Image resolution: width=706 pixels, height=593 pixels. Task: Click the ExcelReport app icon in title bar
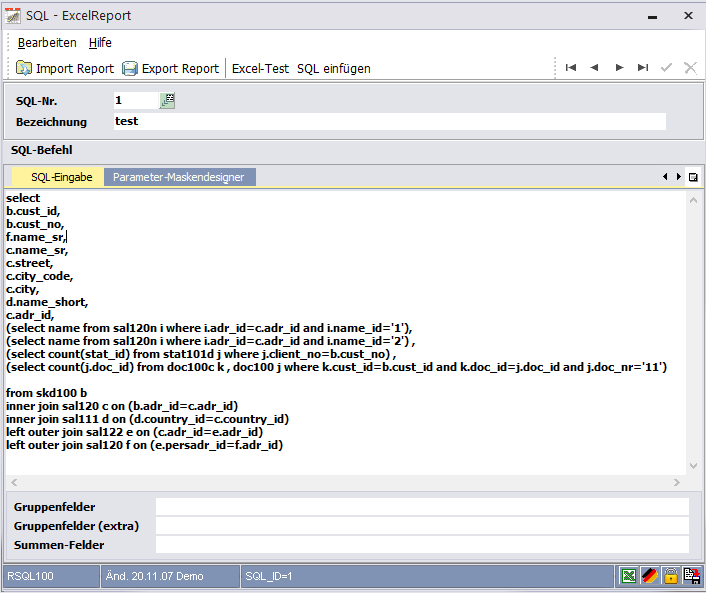(13, 15)
